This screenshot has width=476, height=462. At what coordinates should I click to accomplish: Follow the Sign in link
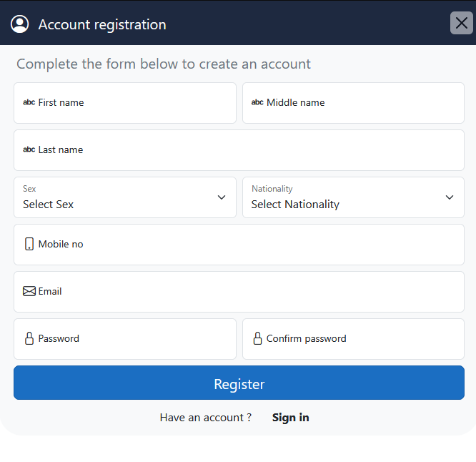click(x=290, y=418)
